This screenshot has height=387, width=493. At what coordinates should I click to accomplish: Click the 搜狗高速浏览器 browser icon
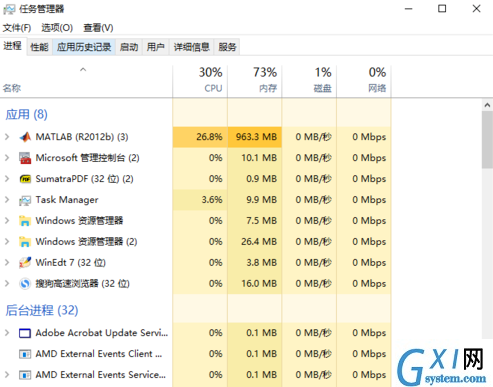(x=25, y=284)
